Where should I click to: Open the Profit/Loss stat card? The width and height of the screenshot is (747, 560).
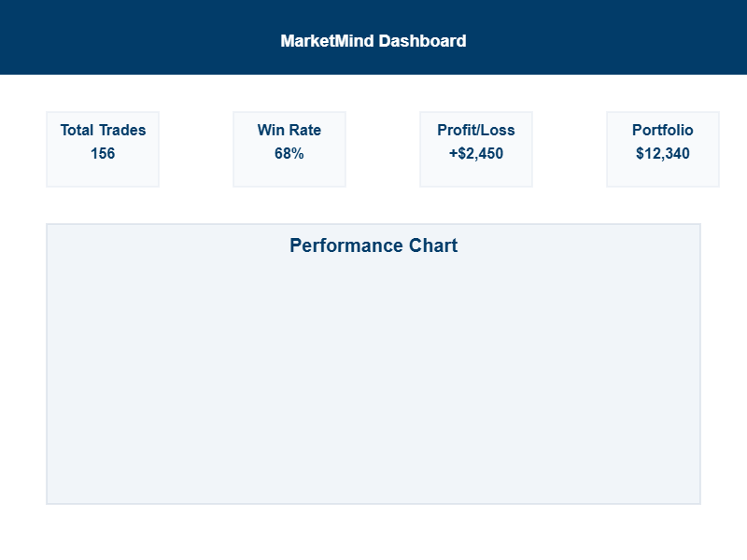pos(476,174)
